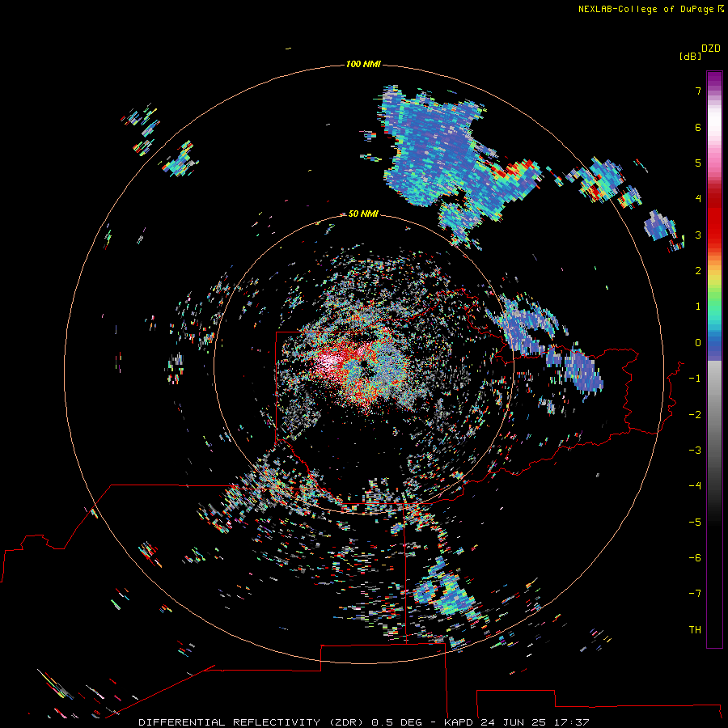Click the 5 dB legend tick value

pyautogui.click(x=698, y=163)
